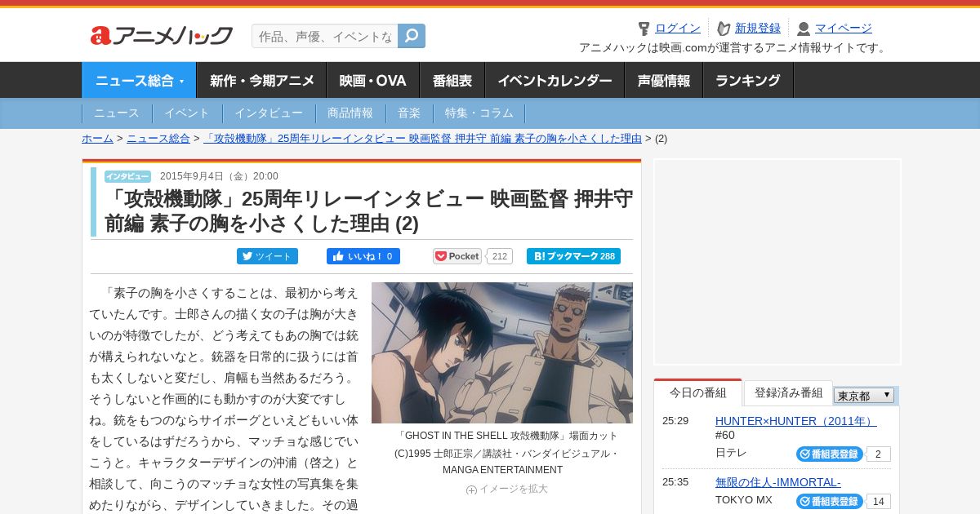Screen dimensions: 980x514
Task: Expand the ニュース総合 nav dropdown
Action: click(x=140, y=81)
